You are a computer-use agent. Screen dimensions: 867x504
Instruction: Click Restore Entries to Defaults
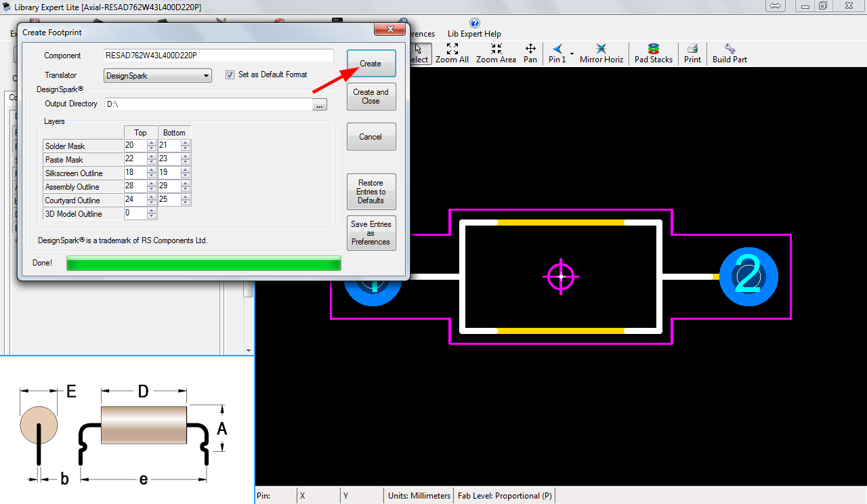tap(371, 192)
